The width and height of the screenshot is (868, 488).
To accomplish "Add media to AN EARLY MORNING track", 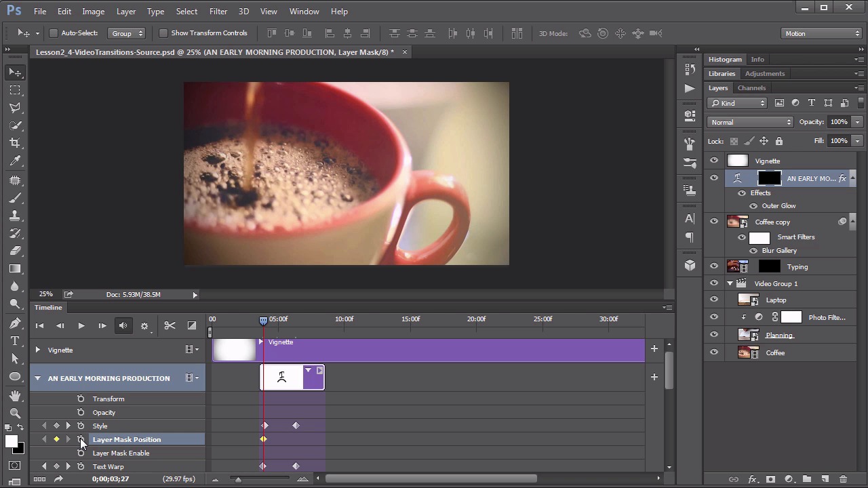I will [654, 377].
